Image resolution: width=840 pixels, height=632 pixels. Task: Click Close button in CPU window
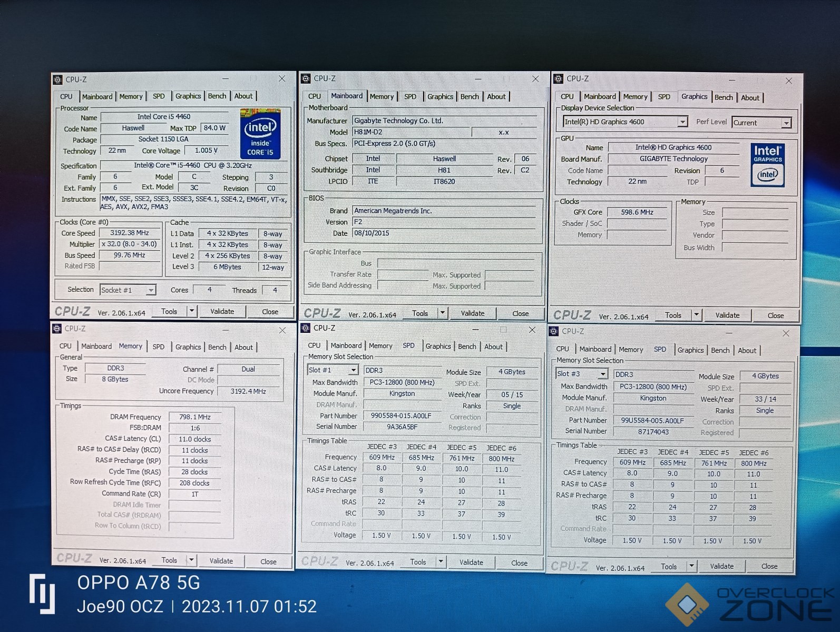coord(270,312)
